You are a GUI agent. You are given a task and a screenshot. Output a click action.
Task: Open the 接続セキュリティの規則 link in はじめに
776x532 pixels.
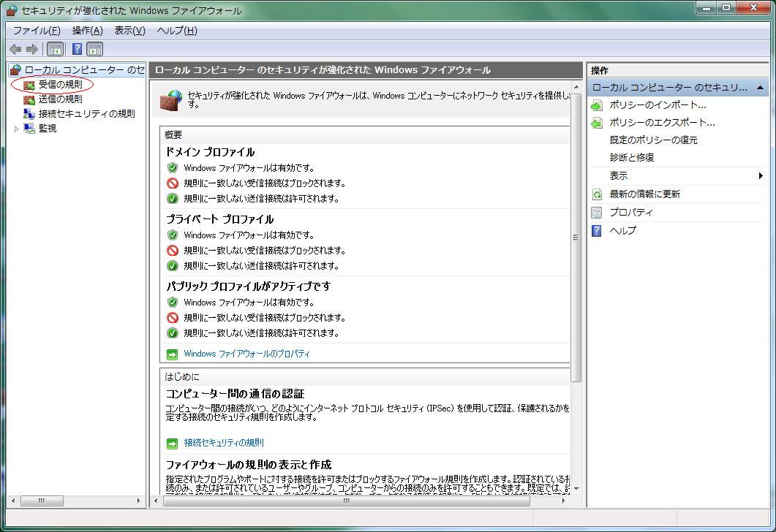coord(223,443)
